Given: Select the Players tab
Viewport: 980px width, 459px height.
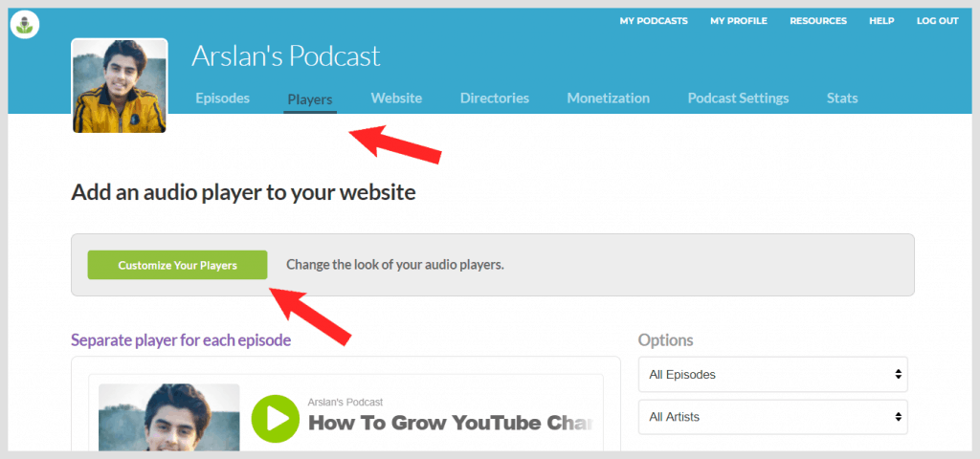Looking at the screenshot, I should [310, 98].
